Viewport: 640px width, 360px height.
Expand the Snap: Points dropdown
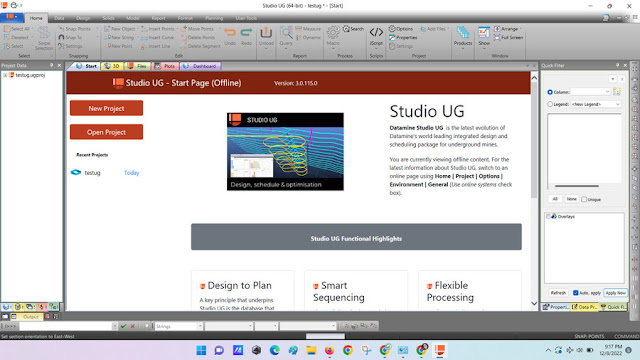pos(97,29)
